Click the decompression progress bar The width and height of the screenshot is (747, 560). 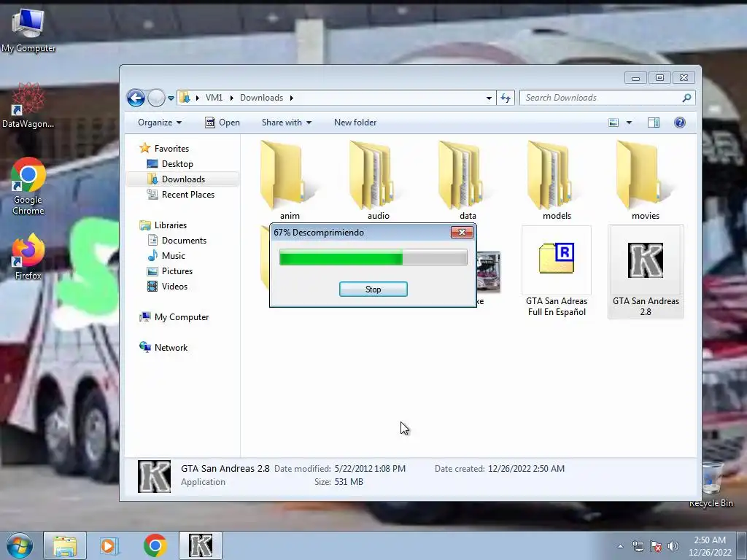[373, 257]
